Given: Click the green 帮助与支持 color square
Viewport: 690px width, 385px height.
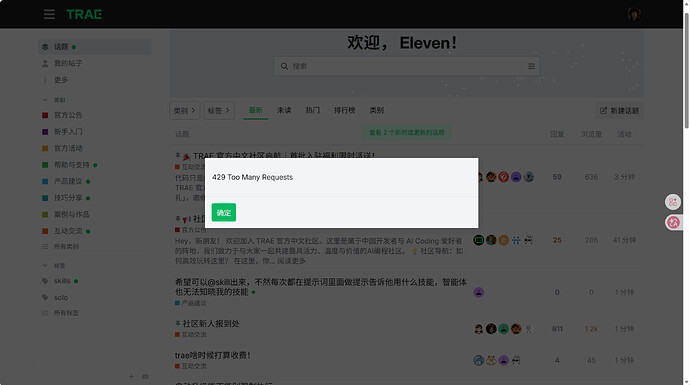Looking at the screenshot, I should 45,165.
